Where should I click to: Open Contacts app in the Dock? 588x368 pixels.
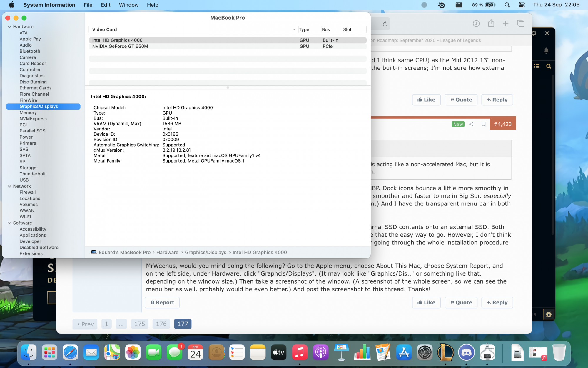coord(216,352)
